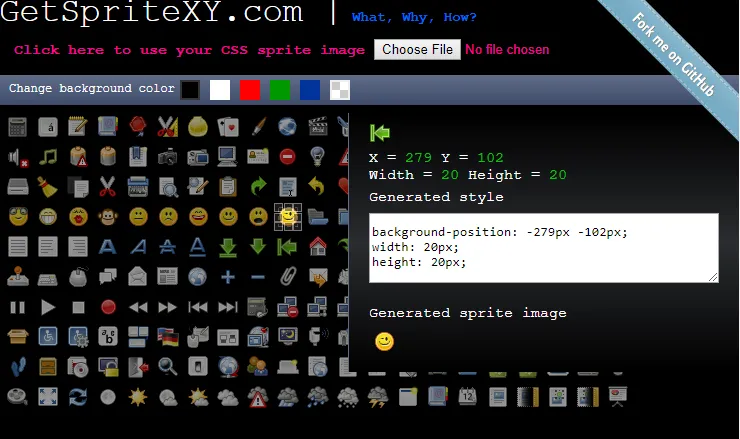The height and width of the screenshot is (439, 740).
Task: Select the yellow undo arrow sprite
Action: [317, 186]
